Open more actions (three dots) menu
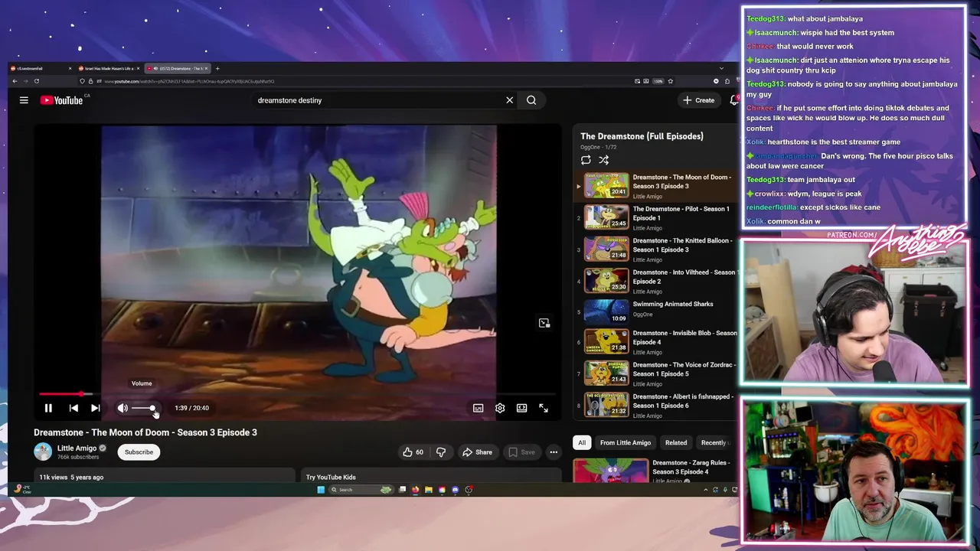 pos(554,452)
